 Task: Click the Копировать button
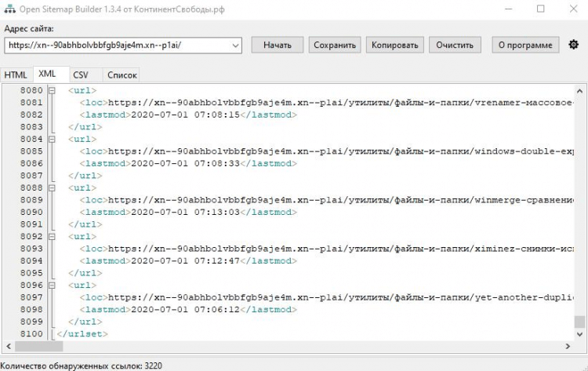pos(394,45)
